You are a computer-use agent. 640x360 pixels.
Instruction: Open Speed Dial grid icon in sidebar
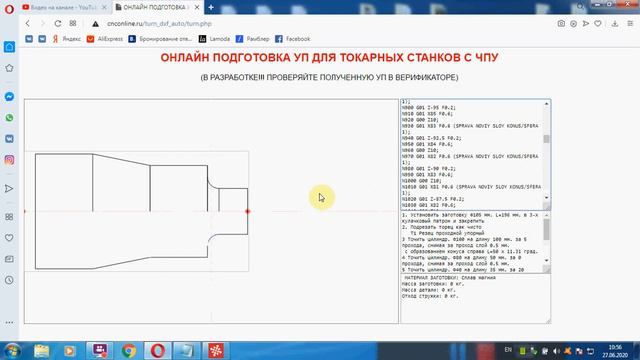pos(9,217)
